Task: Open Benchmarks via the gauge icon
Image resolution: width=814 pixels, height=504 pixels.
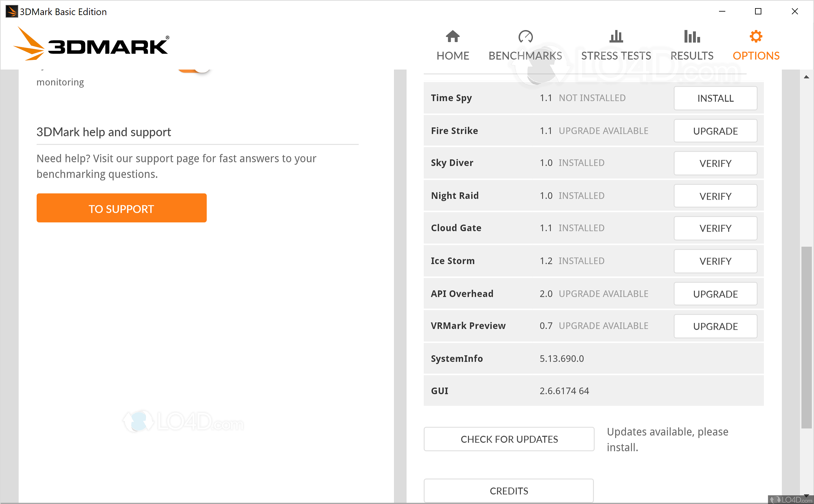Action: click(x=525, y=37)
